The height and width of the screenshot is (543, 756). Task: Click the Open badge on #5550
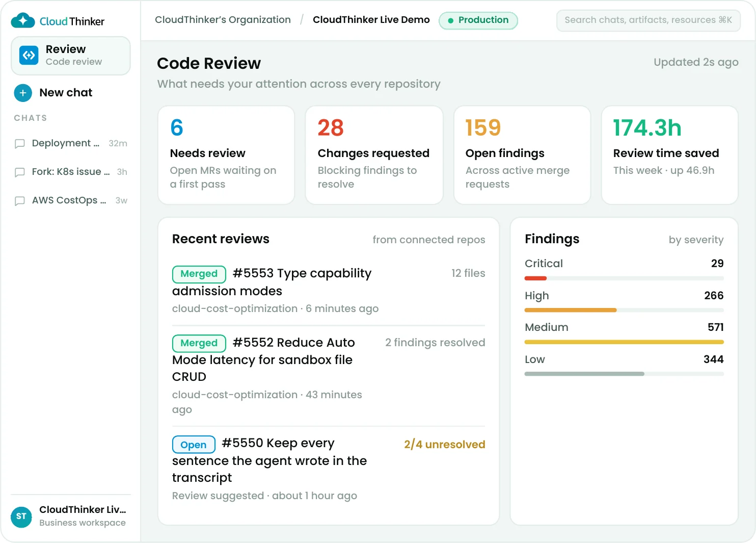click(x=194, y=445)
